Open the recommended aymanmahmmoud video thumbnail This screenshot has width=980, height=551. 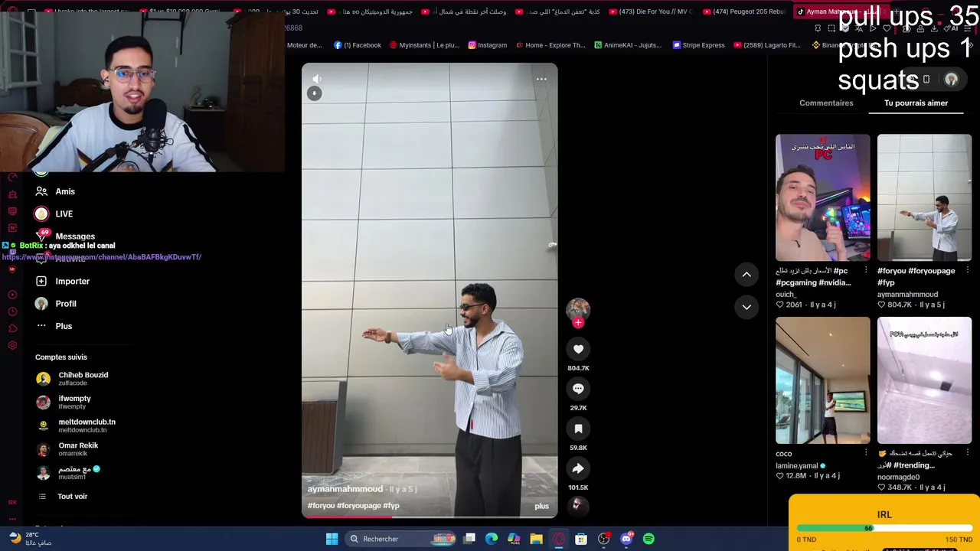tap(924, 197)
